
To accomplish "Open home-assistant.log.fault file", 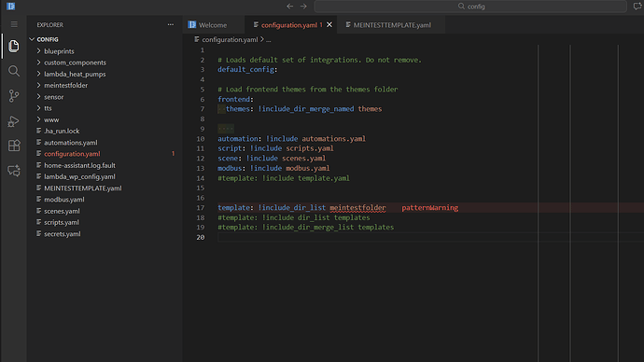I will (x=79, y=165).
